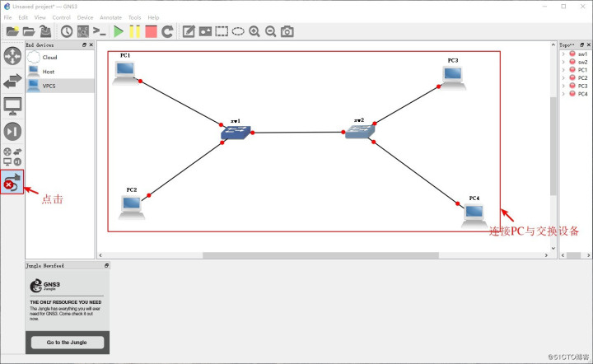Select the sw2 switch on canvas
Viewport: 593px width, 364px height.
tap(360, 131)
